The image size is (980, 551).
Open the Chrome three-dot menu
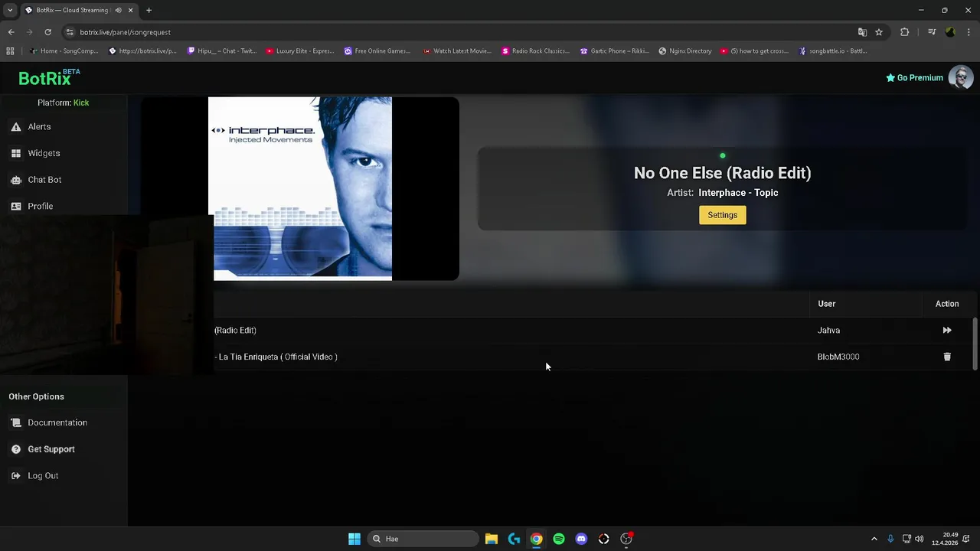tap(969, 32)
